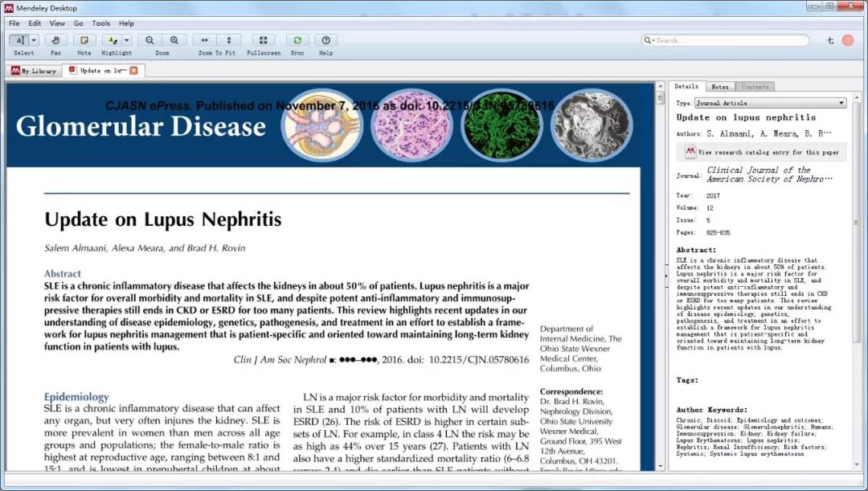This screenshot has width=868, height=491.
Task: Open the search options magnifier dropdown
Action: [x=649, y=40]
